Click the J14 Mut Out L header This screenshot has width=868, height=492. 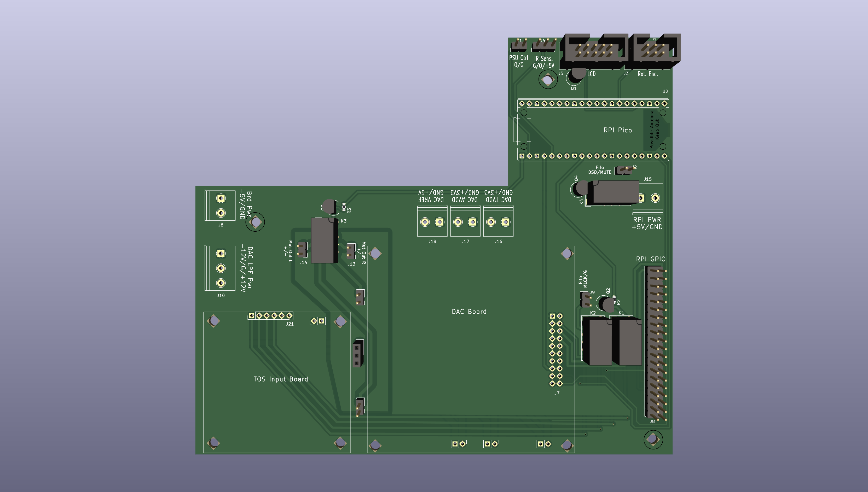302,250
